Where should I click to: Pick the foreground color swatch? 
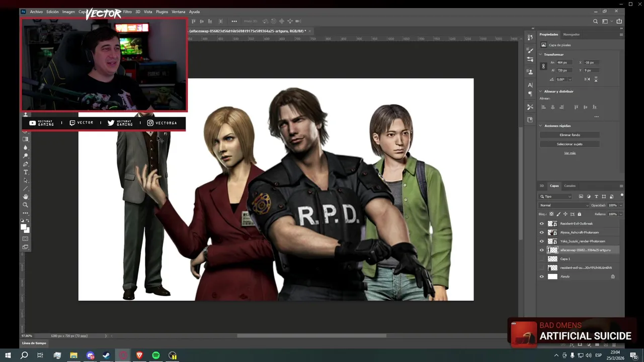pyautogui.click(x=24, y=227)
